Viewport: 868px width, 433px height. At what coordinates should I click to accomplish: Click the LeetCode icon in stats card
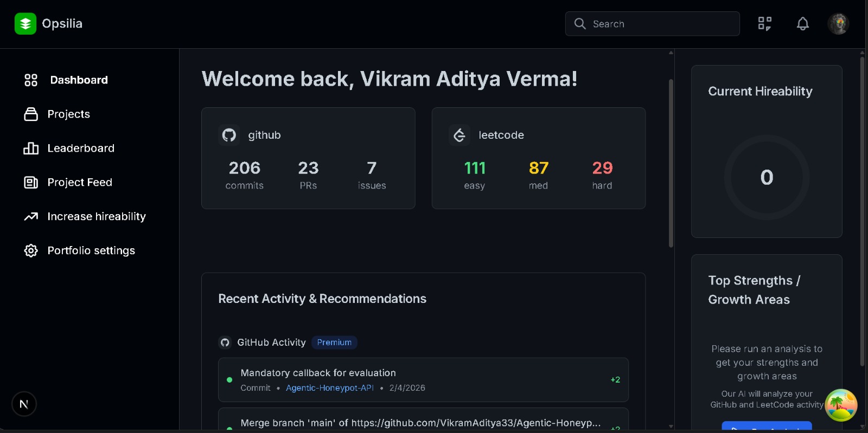(x=459, y=135)
